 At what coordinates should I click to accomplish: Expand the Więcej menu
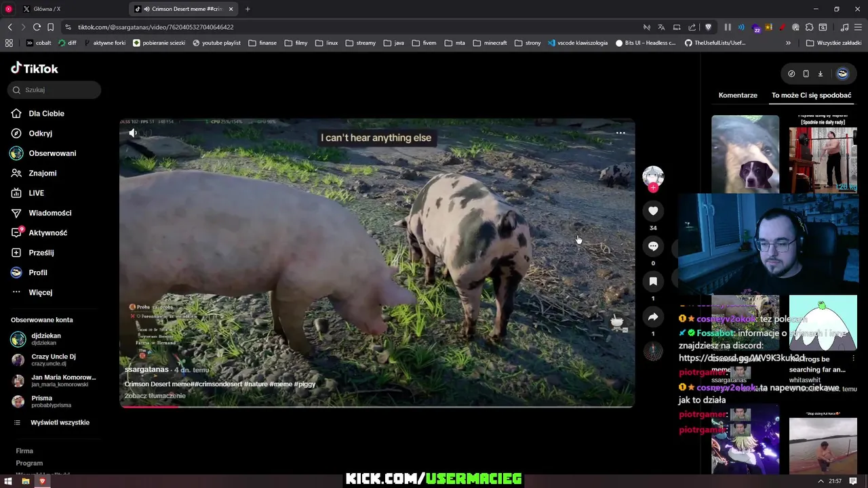[x=41, y=292]
